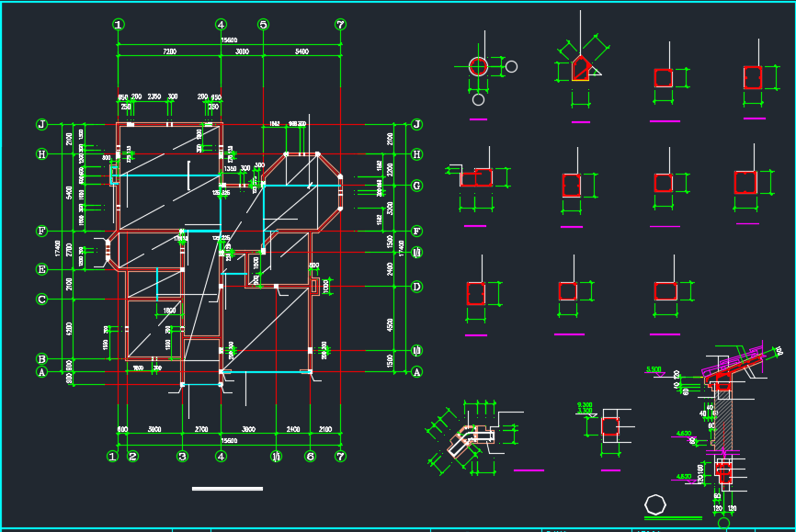Screen dimensions: 796x532
Task: Select the vertical 4500 dimension on the right
Action: [x=390, y=325]
